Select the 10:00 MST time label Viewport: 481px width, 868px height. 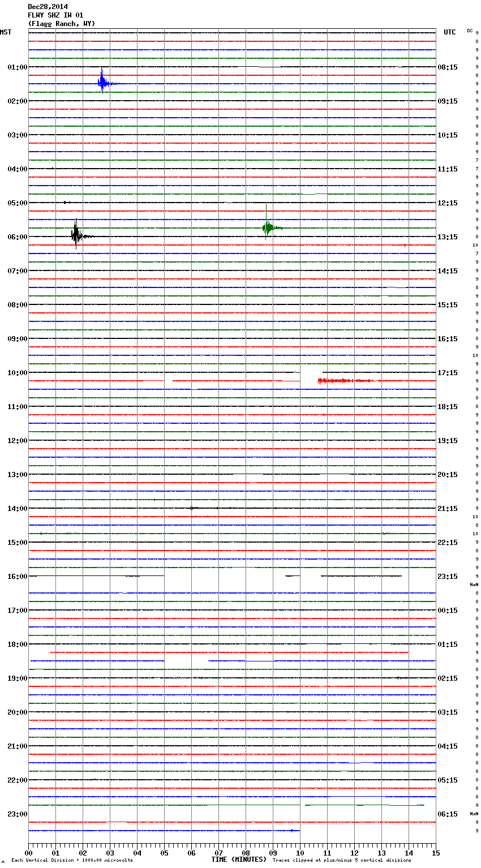[18, 373]
